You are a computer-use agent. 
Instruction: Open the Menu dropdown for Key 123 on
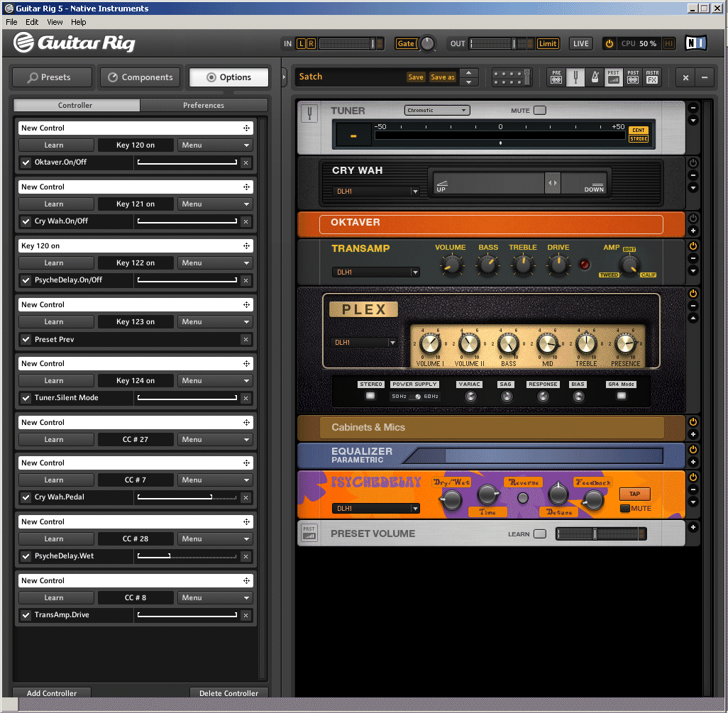pyautogui.click(x=215, y=321)
